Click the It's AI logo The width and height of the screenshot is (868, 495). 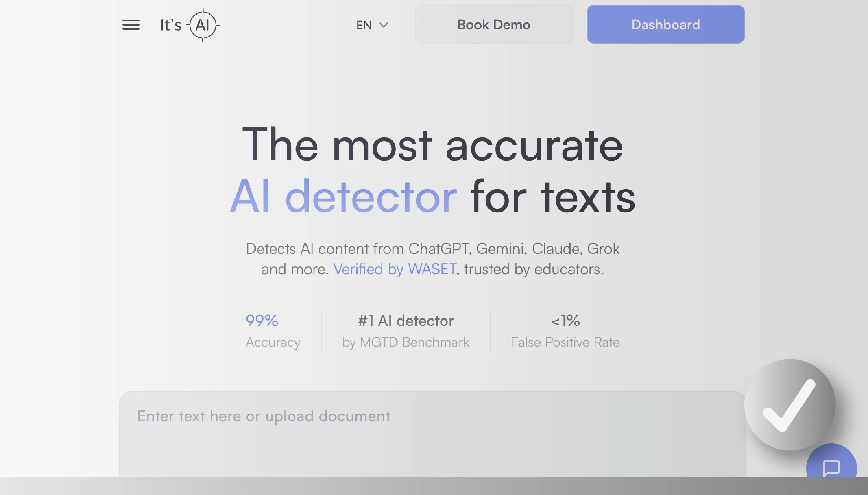click(x=190, y=25)
